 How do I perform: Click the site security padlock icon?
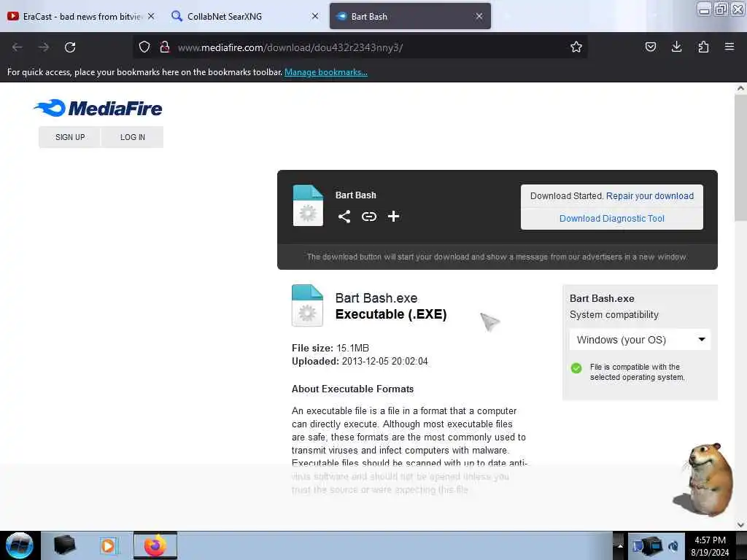pyautogui.click(x=165, y=47)
